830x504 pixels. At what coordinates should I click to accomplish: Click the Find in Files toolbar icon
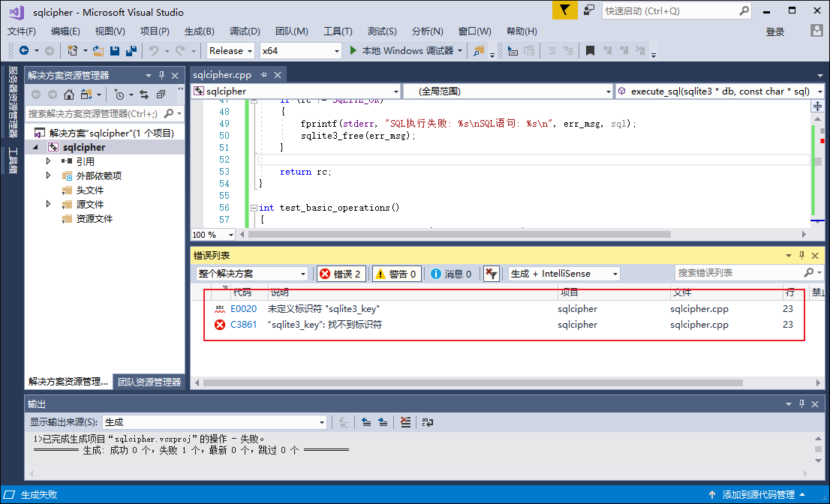point(478,51)
